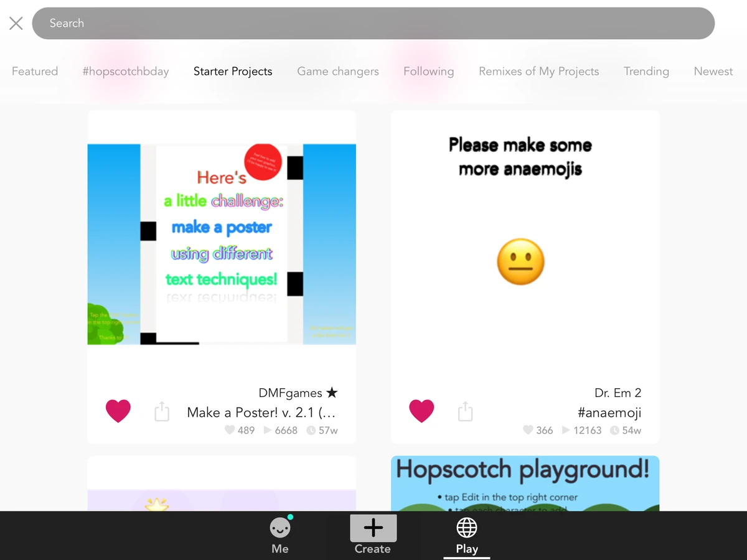Switch to the Newest tab

tap(713, 72)
